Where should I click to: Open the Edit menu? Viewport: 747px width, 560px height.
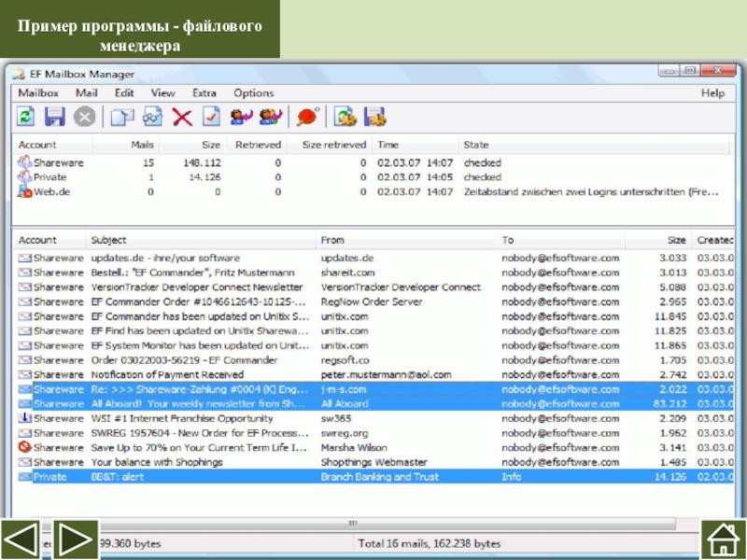click(x=124, y=92)
